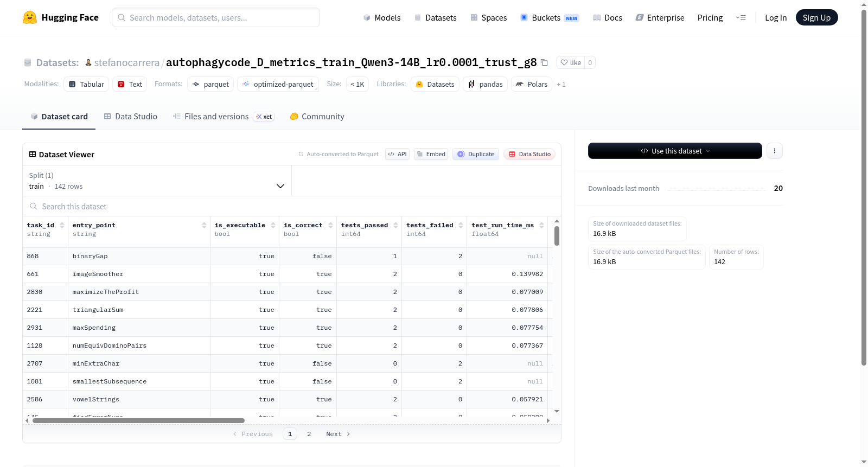Go to Datasets in top navigation
This screenshot has width=868, height=467.
pyautogui.click(x=435, y=17)
